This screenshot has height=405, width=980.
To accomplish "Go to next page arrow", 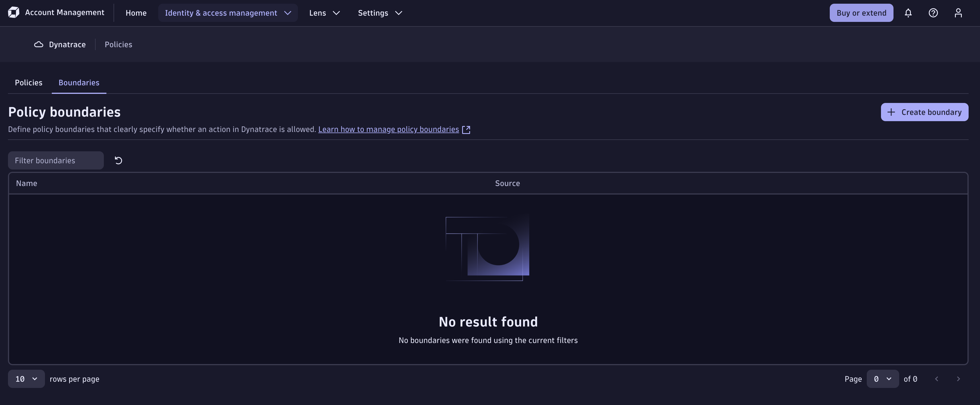I will pos(958,379).
